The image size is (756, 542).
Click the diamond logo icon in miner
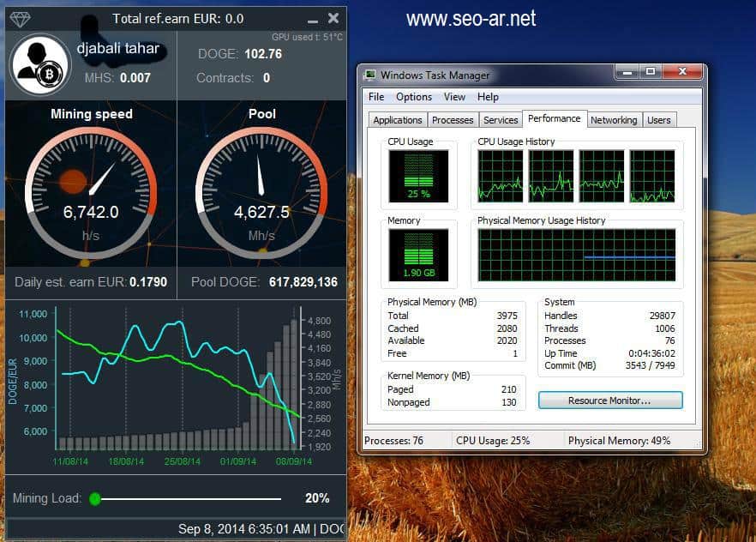[x=21, y=19]
